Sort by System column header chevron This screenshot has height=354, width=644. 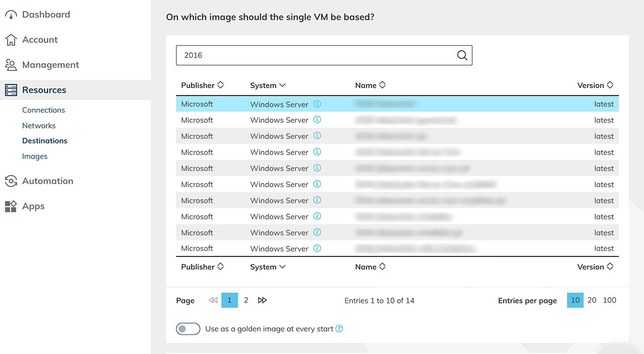point(282,85)
